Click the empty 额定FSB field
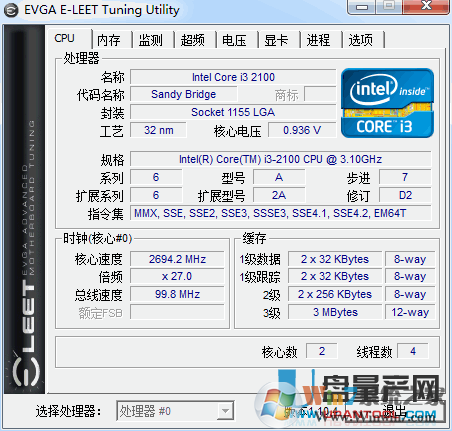452x431 pixels. pos(177,312)
